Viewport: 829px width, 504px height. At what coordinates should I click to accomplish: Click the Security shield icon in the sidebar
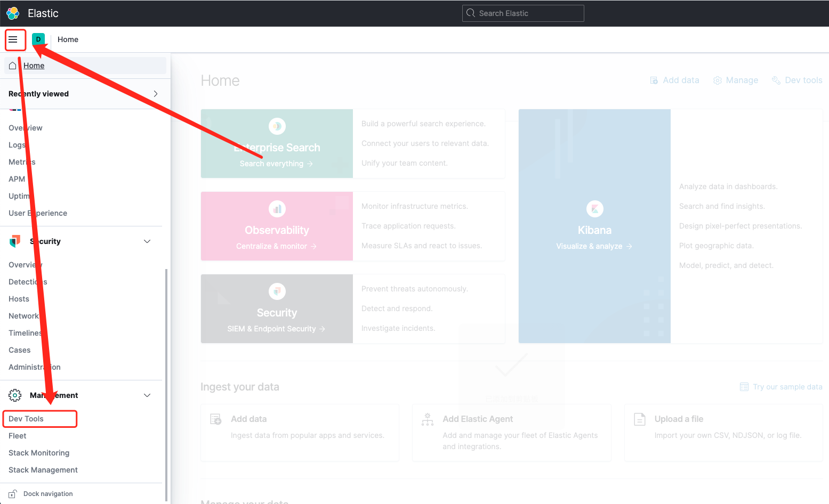tap(14, 241)
